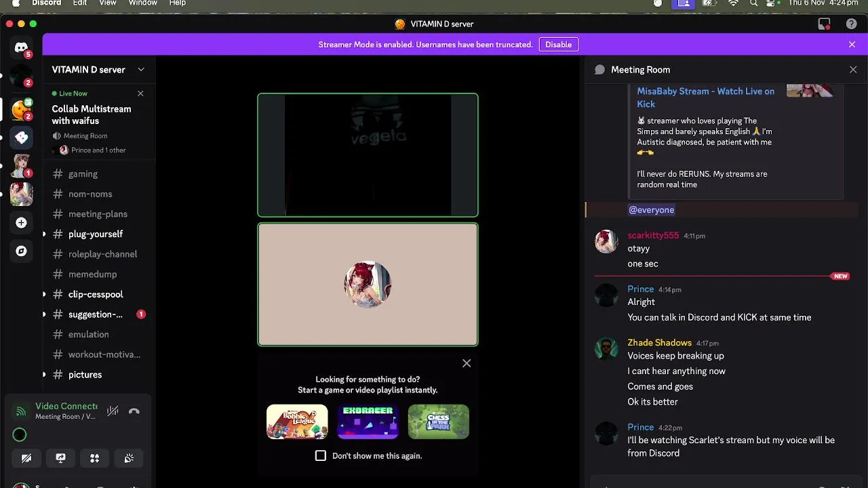Open the battery status icon
Viewport: 868px width, 488px height.
click(709, 3)
